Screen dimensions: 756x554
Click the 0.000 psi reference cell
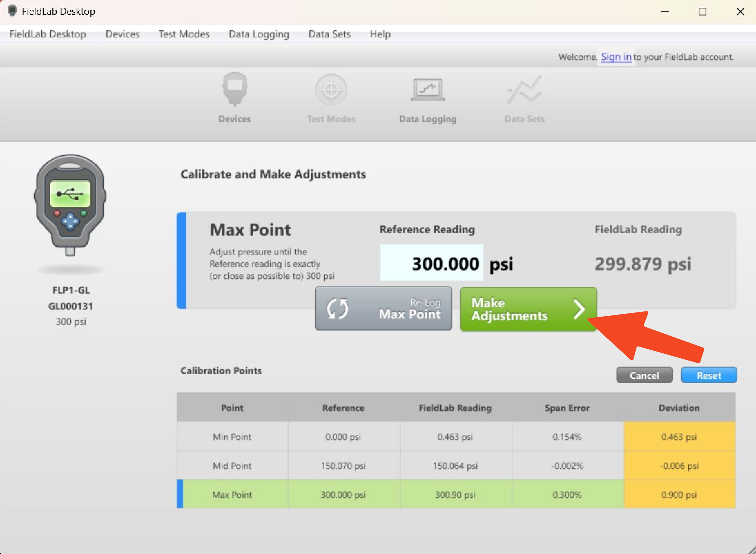344,436
